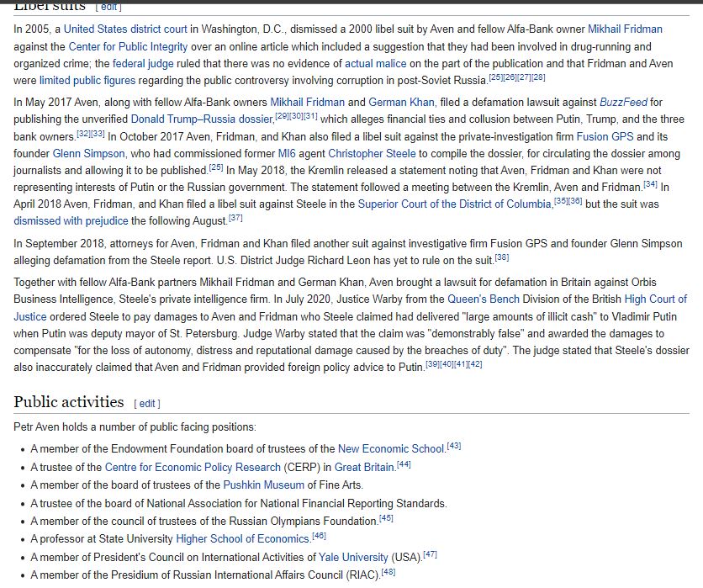
Task: Jump to citation [41]
Action: 461,364
